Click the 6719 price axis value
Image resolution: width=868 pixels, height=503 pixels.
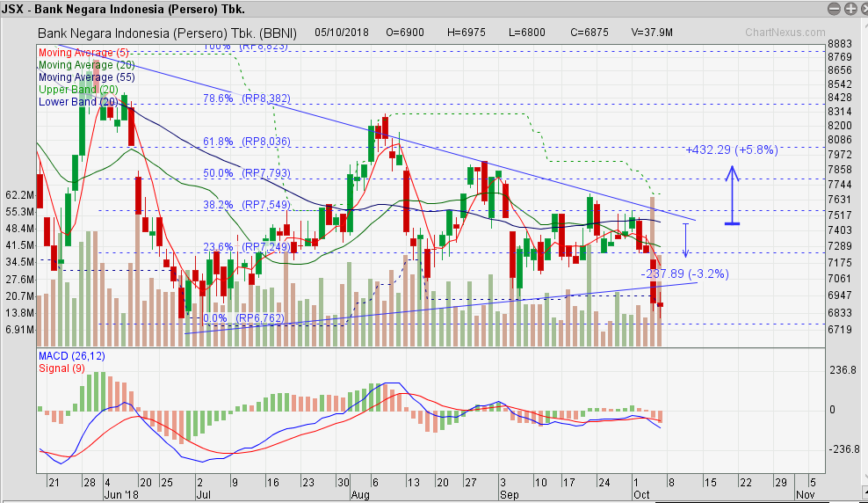tap(840, 330)
